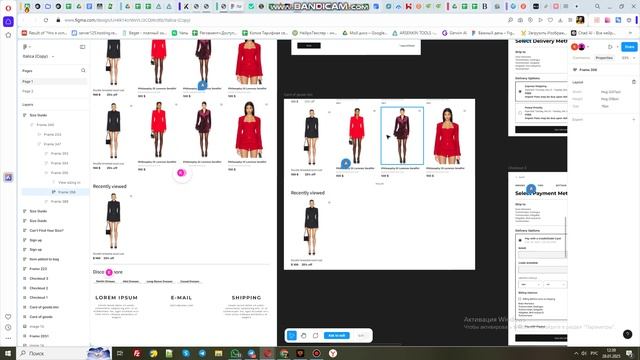Toggle Dev Mode switch in bottom toolbar
The height and width of the screenshot is (360, 640).
click(361, 336)
